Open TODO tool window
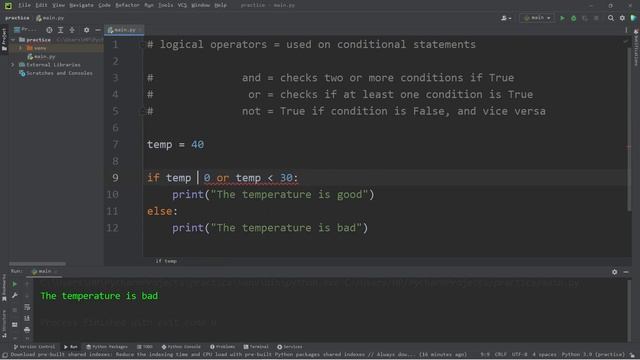The height and width of the screenshot is (360, 640). coord(145,347)
